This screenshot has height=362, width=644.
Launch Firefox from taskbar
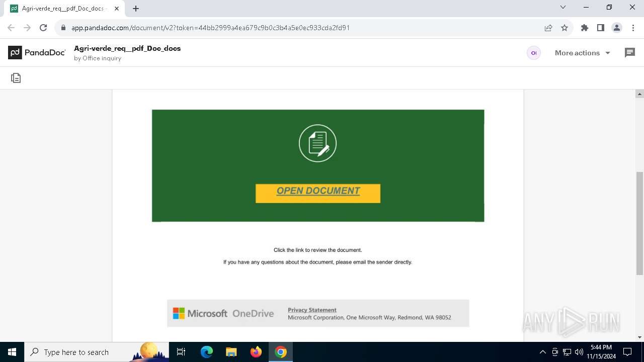pyautogui.click(x=256, y=352)
